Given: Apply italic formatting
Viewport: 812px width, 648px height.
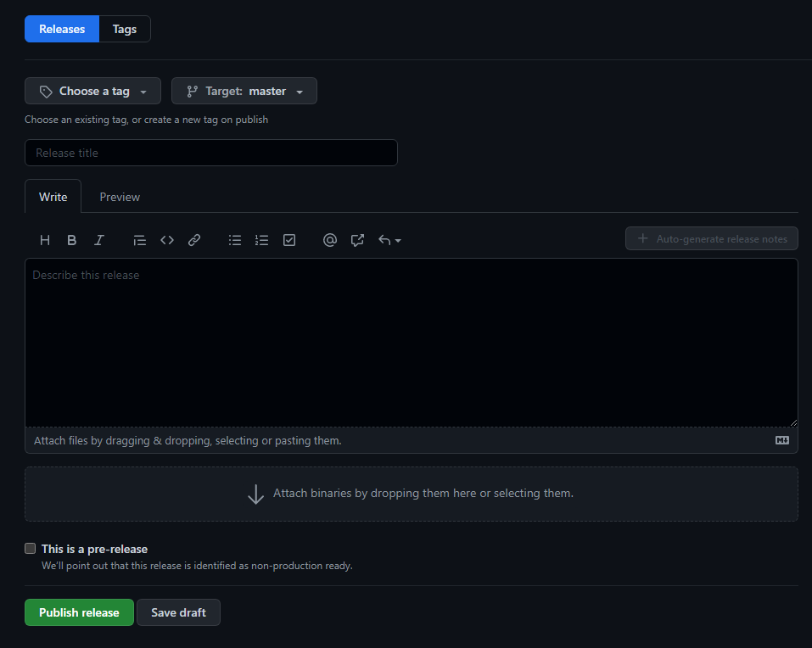Looking at the screenshot, I should 98,240.
